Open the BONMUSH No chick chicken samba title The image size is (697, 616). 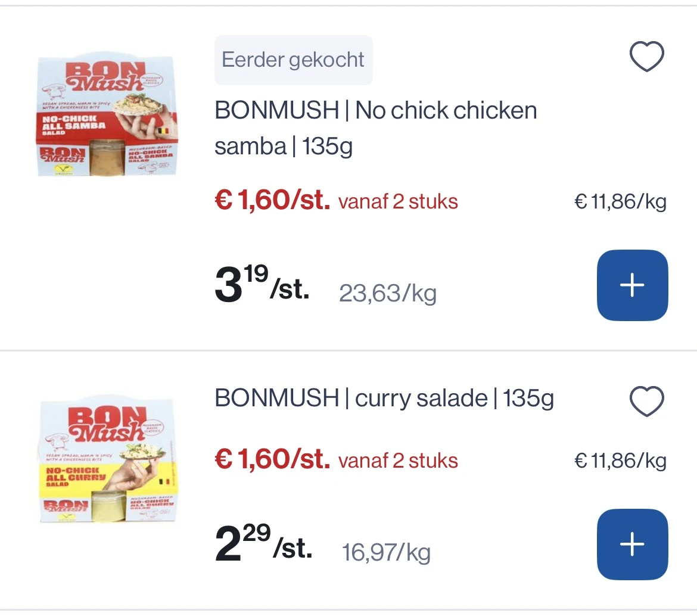point(376,128)
